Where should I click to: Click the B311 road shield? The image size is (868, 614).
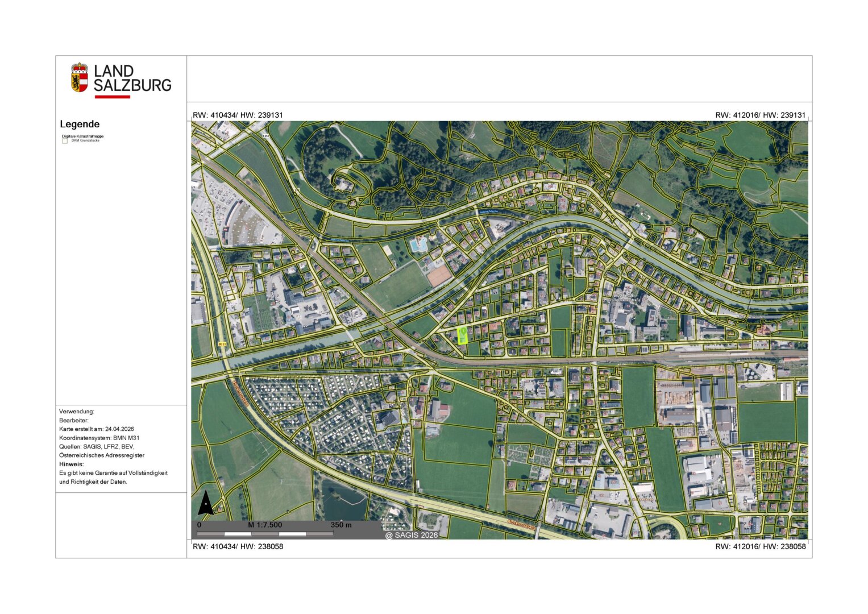tap(222, 344)
